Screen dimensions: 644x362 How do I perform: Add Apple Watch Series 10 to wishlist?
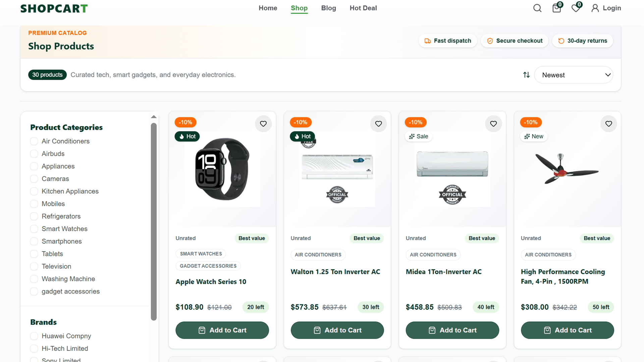pyautogui.click(x=263, y=124)
